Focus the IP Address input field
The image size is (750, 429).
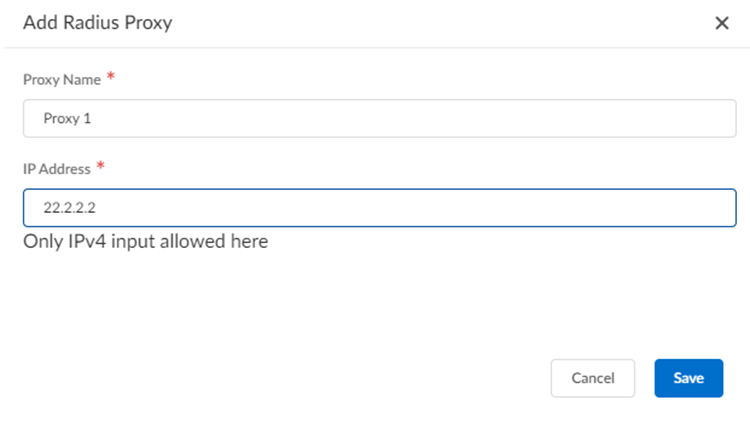(380, 208)
